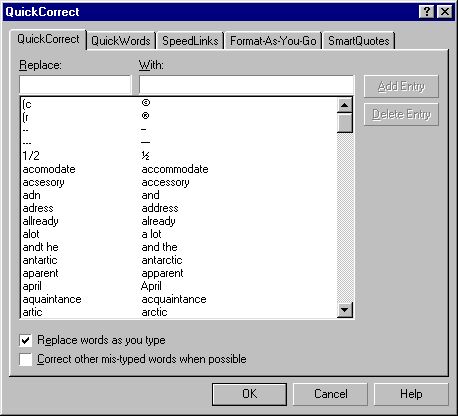458x416 pixels.
Task: Open Help from the bottom button
Action: (411, 394)
